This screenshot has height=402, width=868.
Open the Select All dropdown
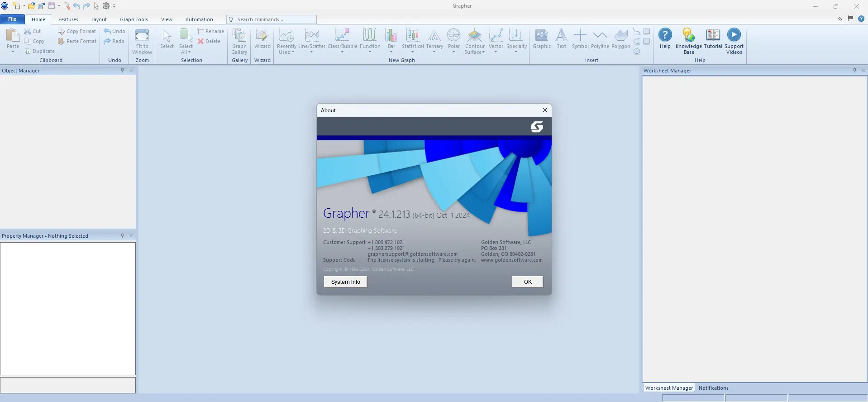tap(186, 49)
